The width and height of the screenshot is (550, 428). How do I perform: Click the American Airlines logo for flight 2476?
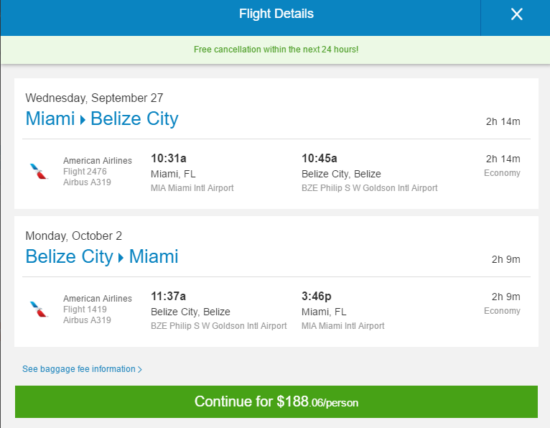[x=39, y=172]
